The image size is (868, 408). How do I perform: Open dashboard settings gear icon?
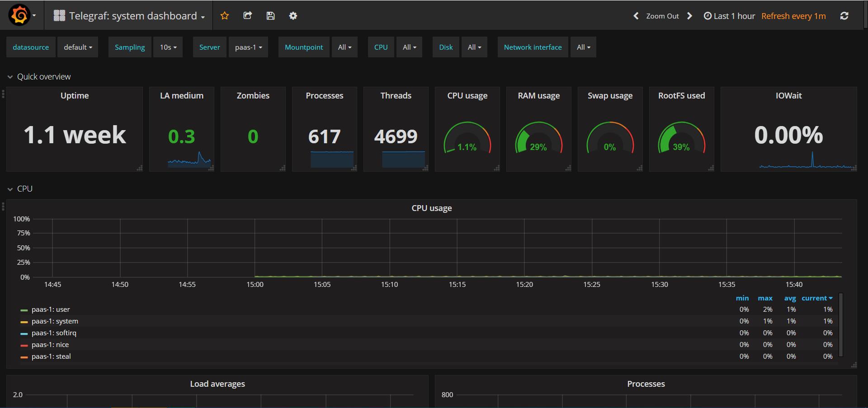pyautogui.click(x=293, y=16)
